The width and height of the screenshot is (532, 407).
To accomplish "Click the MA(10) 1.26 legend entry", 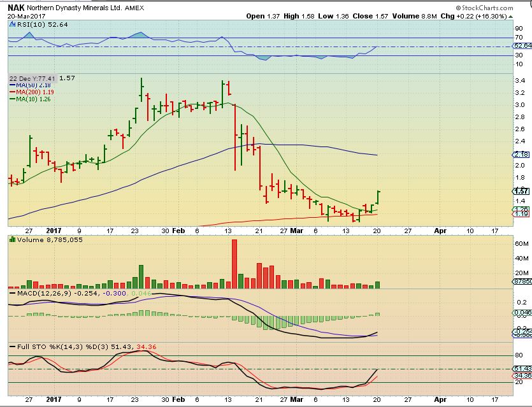I will [30, 99].
